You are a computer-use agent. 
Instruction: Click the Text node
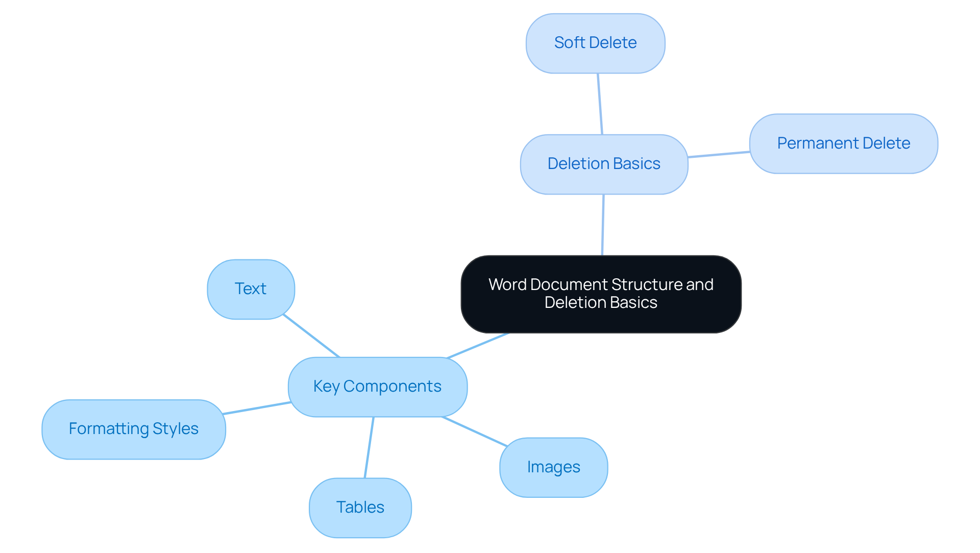(x=251, y=289)
